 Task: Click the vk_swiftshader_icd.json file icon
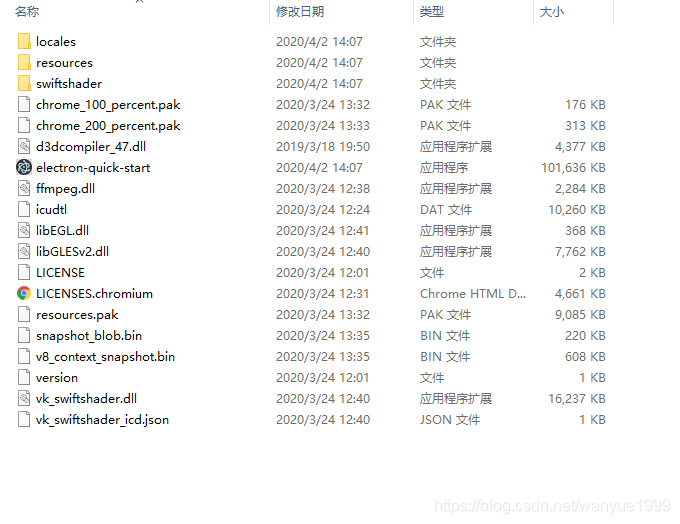[x=24, y=419]
